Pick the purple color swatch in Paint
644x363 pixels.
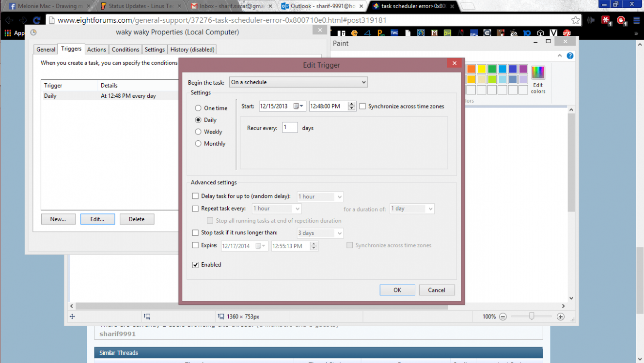(523, 69)
